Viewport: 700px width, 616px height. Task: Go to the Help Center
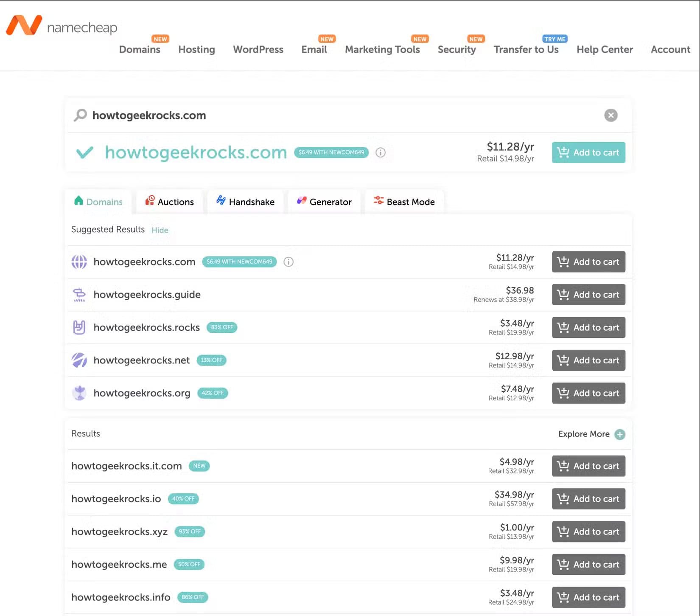point(605,50)
